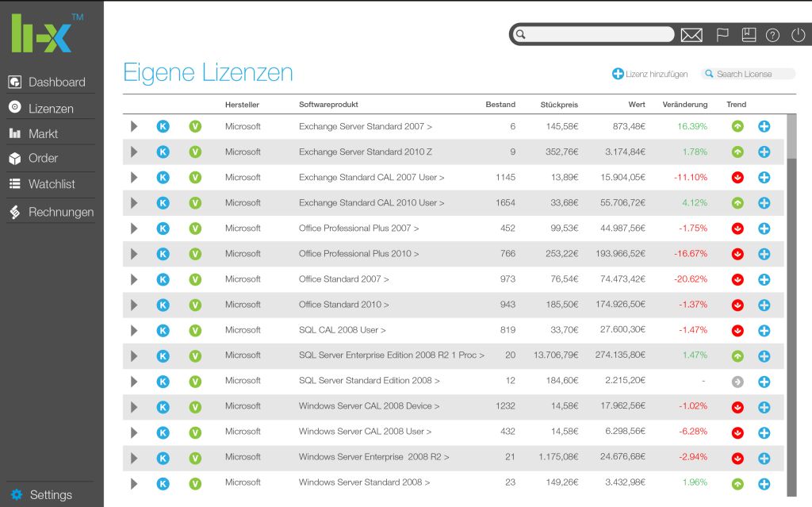Click the license table vertical scrollbar thumb
Viewport: 812px width, 507px height.
(791, 136)
